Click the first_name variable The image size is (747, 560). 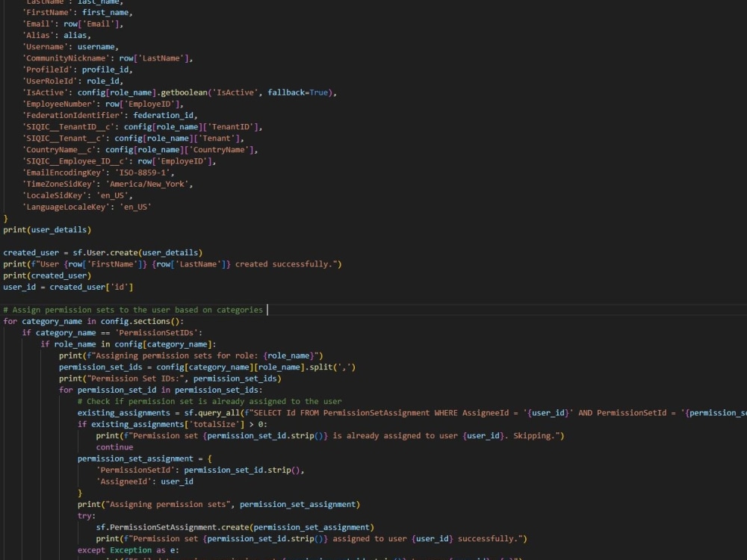click(x=105, y=13)
